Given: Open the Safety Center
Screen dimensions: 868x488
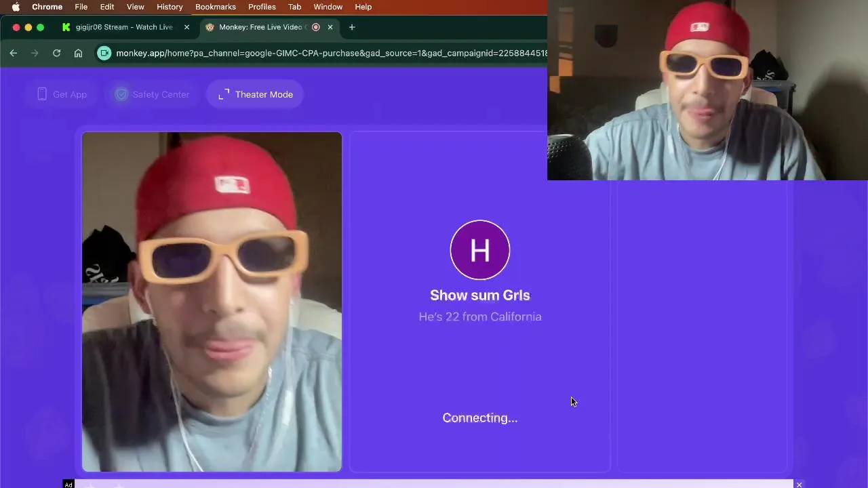Looking at the screenshot, I should (152, 94).
